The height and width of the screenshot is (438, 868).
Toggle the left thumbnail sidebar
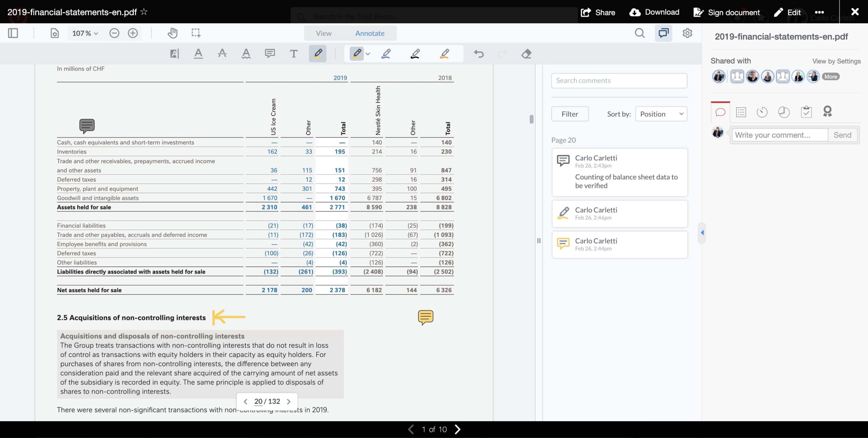click(x=13, y=33)
